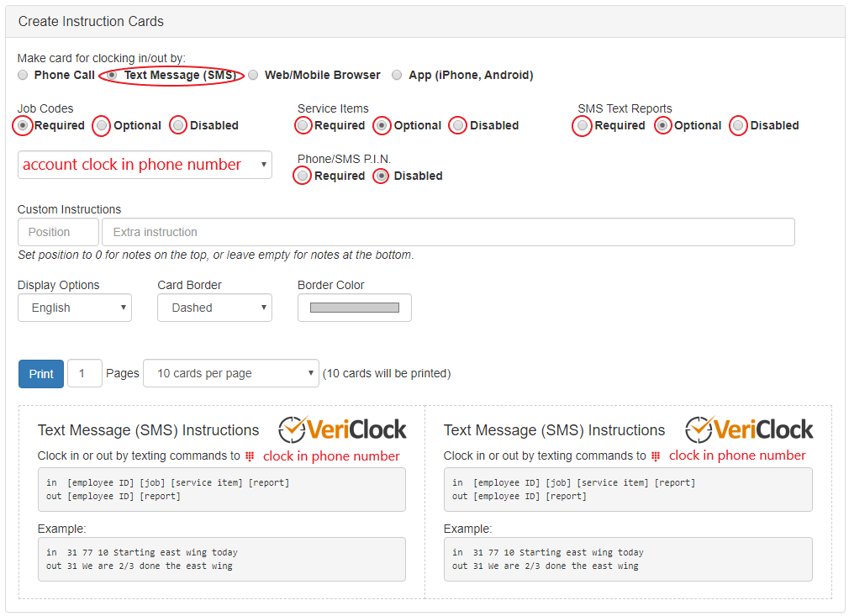Screen dimensions: 849x616
Task: Open the Display Options language dropdown
Action: coord(74,308)
